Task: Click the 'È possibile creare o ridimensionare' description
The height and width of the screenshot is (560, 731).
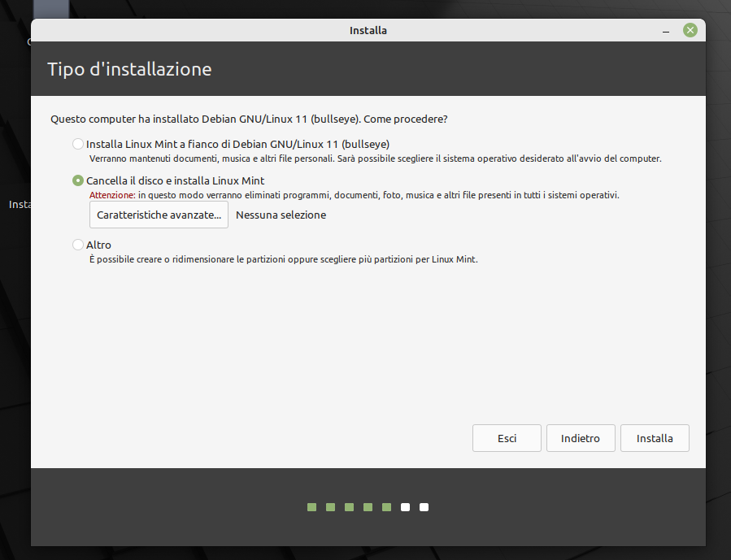Action: click(x=284, y=259)
